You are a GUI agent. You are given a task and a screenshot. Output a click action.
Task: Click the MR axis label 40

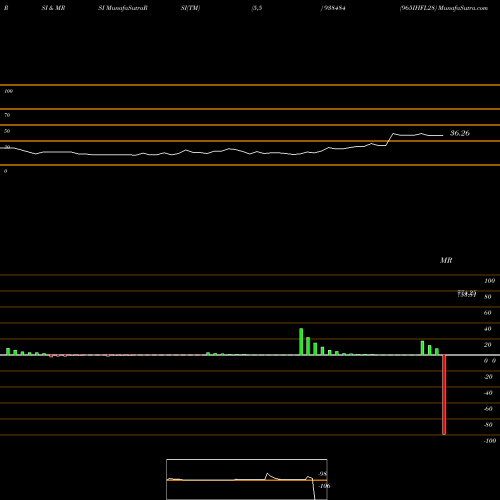(x=488, y=329)
